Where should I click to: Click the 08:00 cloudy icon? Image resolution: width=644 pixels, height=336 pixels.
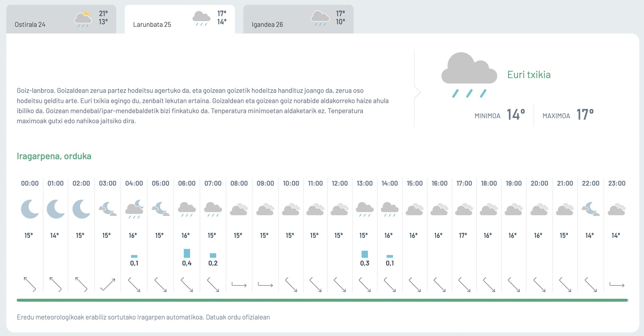point(239,209)
